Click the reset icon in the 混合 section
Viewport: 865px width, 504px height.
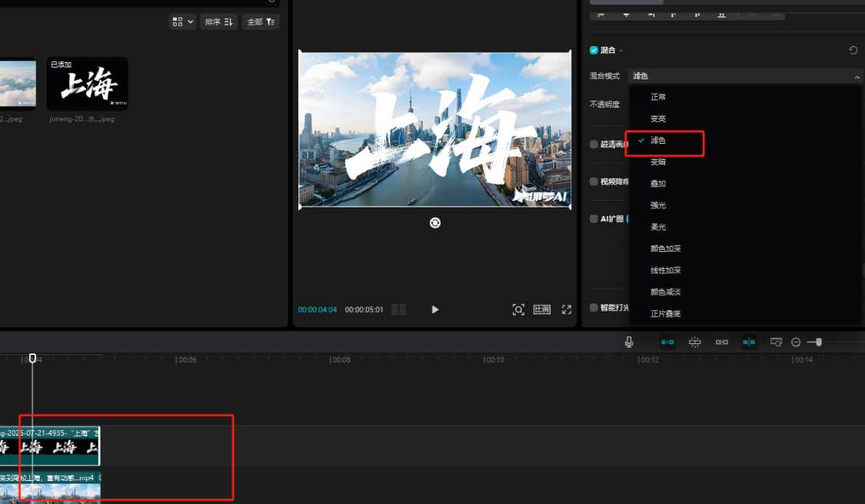[x=853, y=50]
